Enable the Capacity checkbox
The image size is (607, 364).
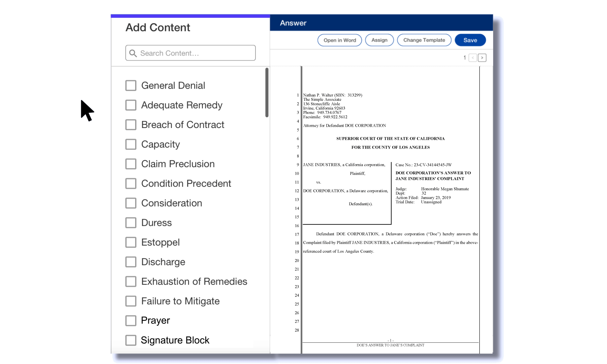(x=131, y=144)
